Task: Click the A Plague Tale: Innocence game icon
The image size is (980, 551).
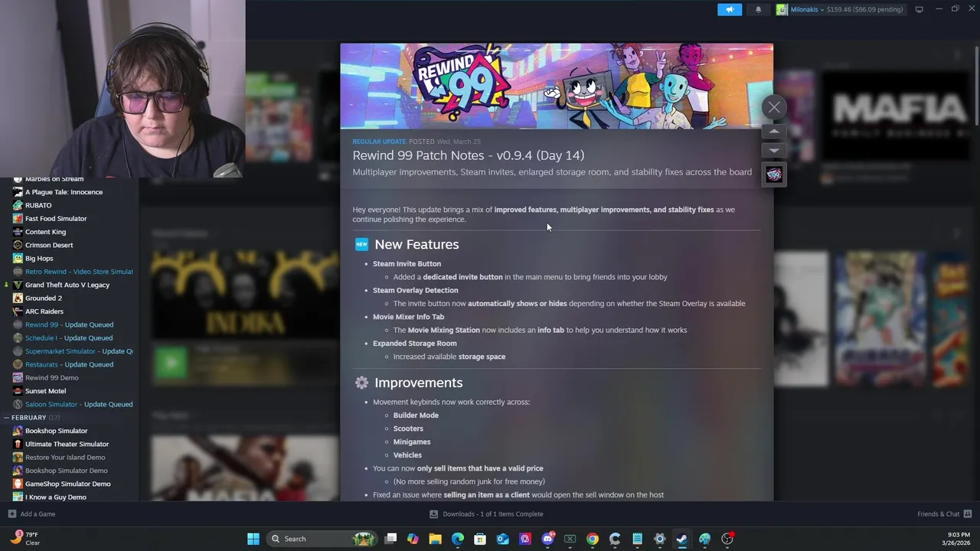Action: click(x=18, y=192)
